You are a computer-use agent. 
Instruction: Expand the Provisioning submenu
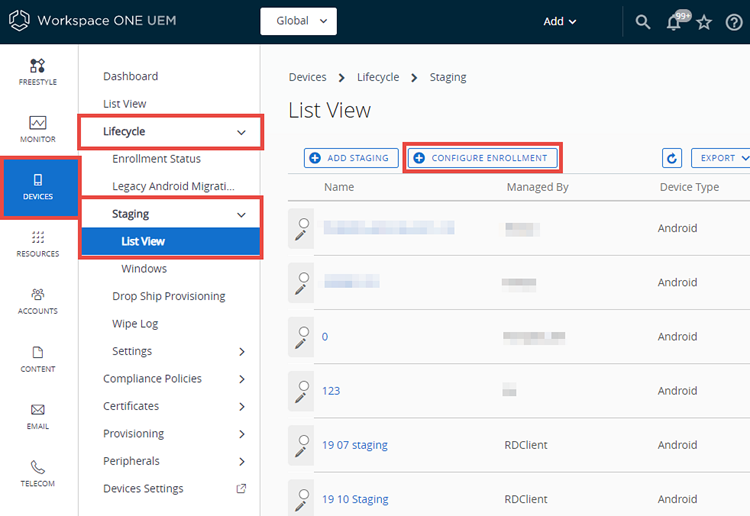[242, 434]
